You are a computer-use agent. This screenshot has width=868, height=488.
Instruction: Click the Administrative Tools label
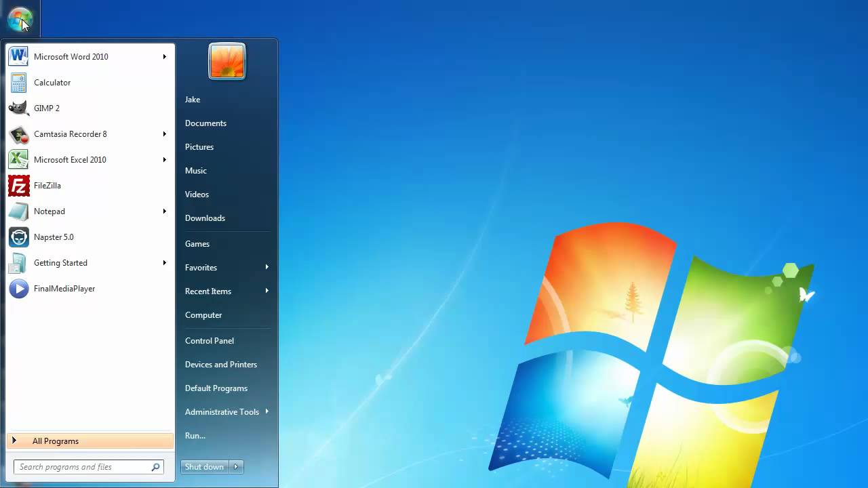pos(222,412)
